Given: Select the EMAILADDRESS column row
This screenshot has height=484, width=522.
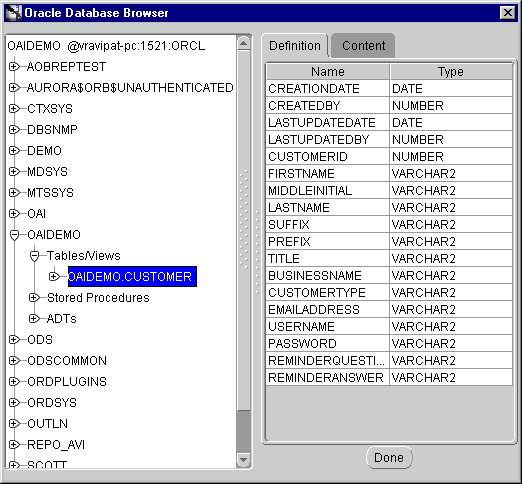Looking at the screenshot, I should (x=389, y=310).
